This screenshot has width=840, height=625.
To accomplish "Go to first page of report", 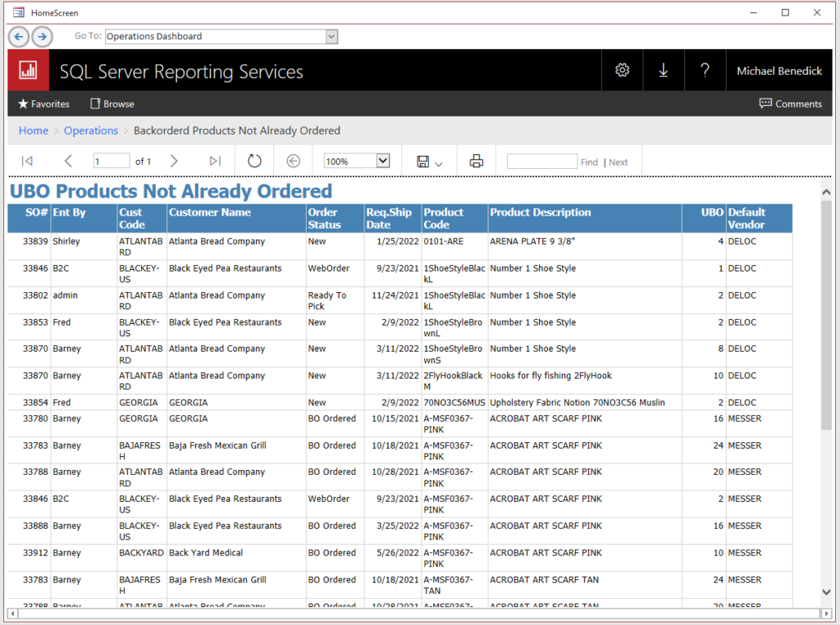I will coord(27,162).
